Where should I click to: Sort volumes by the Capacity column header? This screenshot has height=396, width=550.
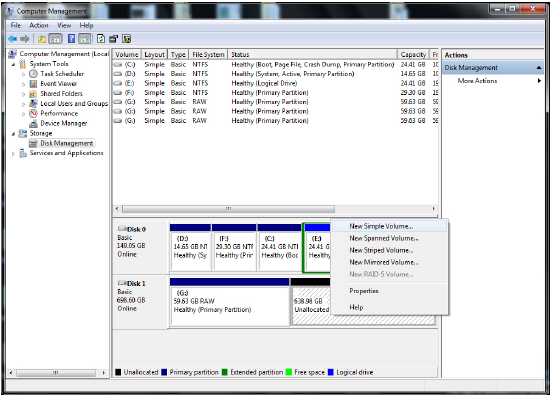coord(413,54)
